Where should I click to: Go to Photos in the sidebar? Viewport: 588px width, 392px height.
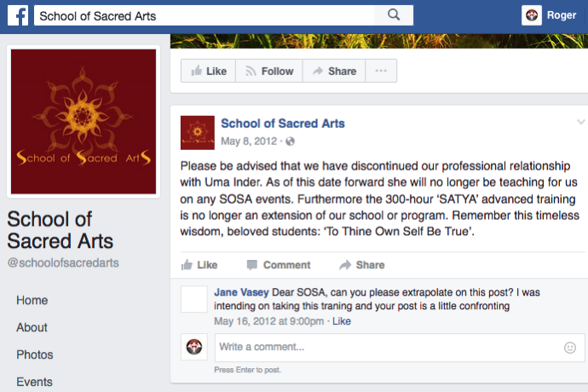[35, 355]
